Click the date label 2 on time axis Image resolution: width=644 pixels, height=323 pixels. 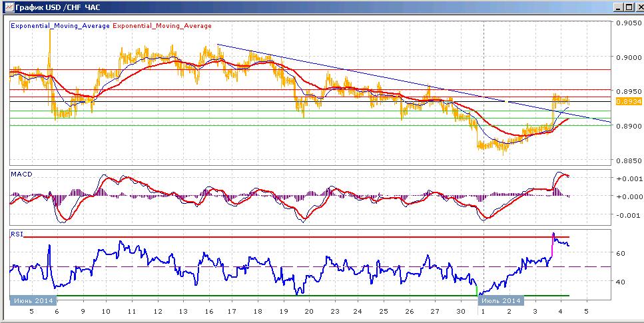click(x=509, y=312)
